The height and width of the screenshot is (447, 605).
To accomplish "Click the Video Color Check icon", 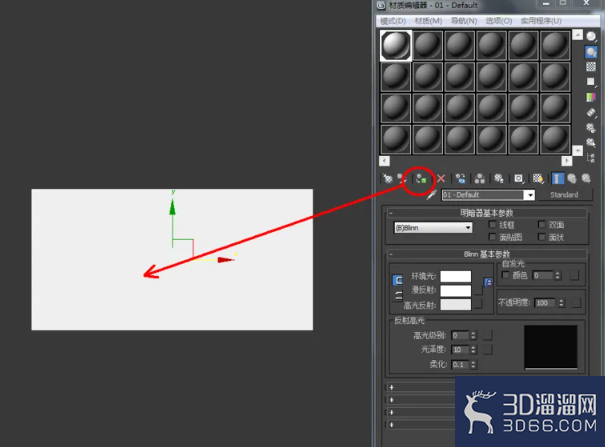I will 591,97.
